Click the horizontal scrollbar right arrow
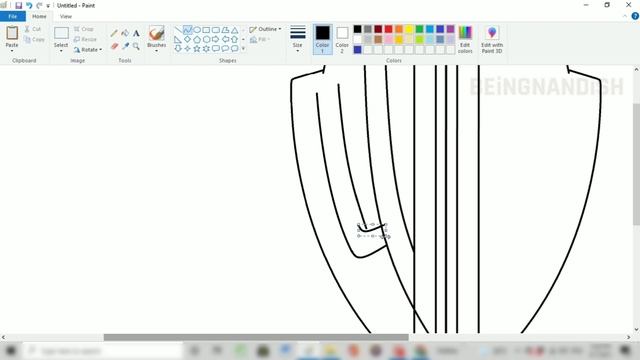This screenshot has width=640, height=360. 629,337
